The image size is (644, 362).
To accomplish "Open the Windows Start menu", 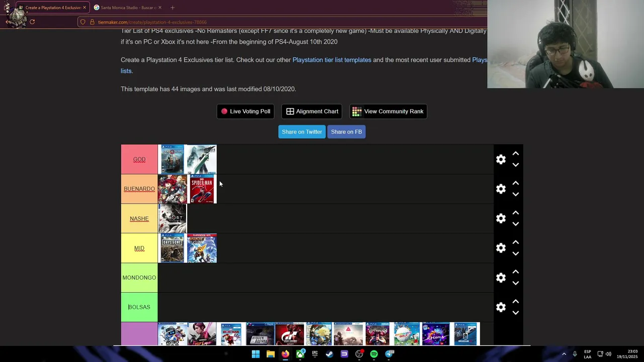I will click(256, 354).
